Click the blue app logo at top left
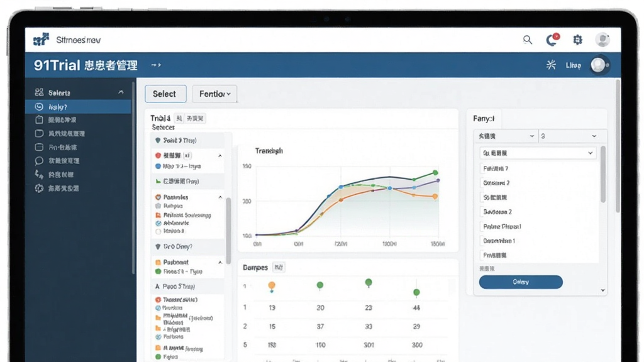This screenshot has height=362, width=644. click(x=41, y=40)
